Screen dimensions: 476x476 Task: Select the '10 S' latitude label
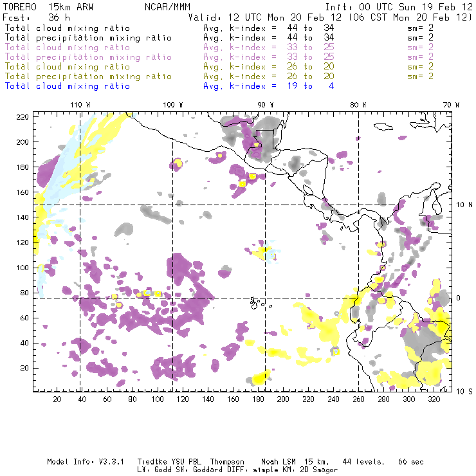click(x=464, y=391)
